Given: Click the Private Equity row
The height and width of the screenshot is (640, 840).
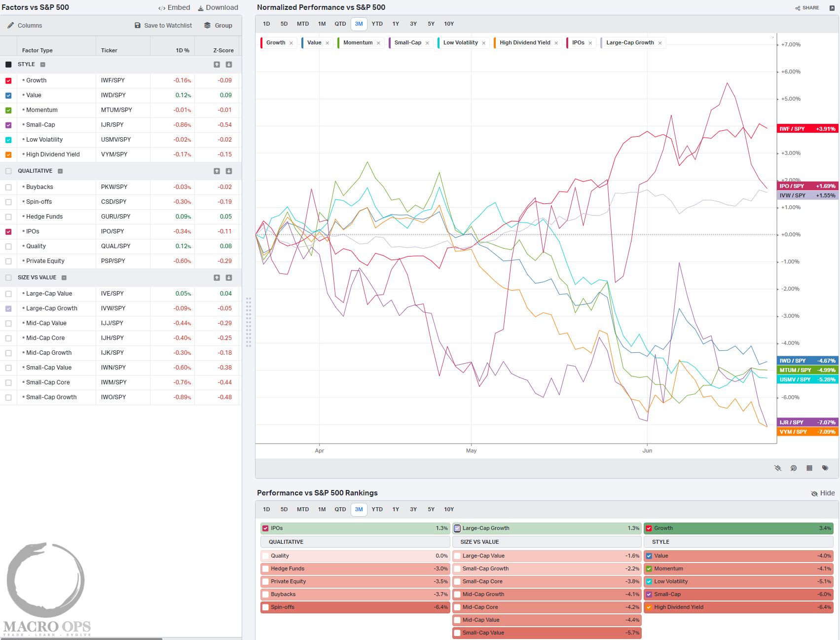Looking at the screenshot, I should [x=121, y=261].
